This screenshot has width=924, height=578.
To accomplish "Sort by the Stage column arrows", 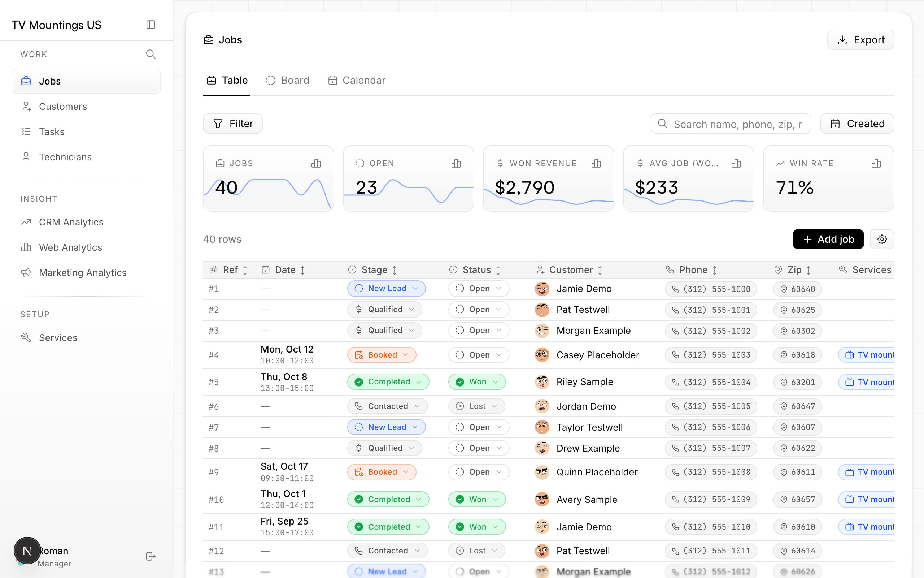I will pos(395,270).
